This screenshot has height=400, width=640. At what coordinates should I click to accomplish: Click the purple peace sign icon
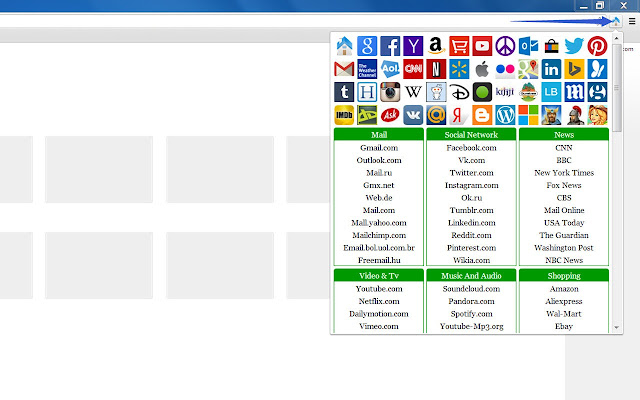505,46
